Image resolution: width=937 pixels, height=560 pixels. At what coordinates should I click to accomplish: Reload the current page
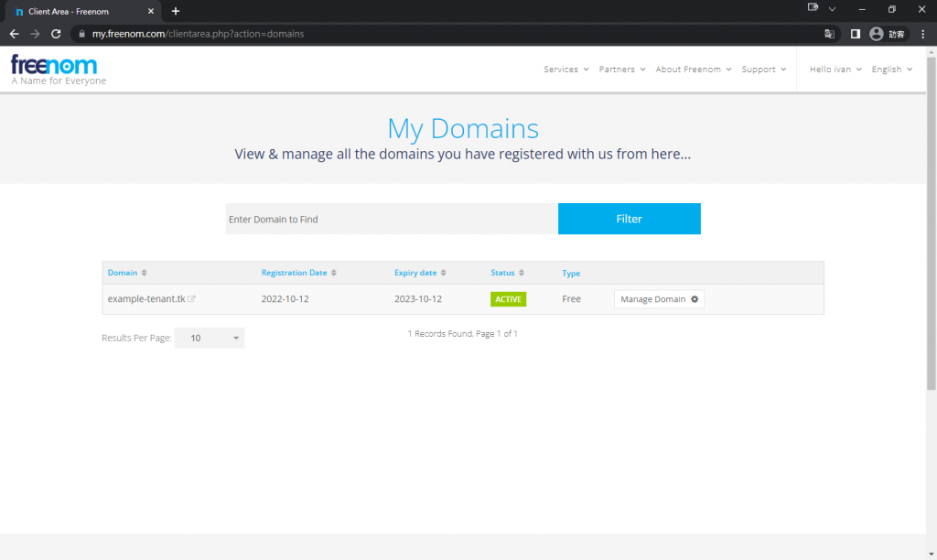56,34
